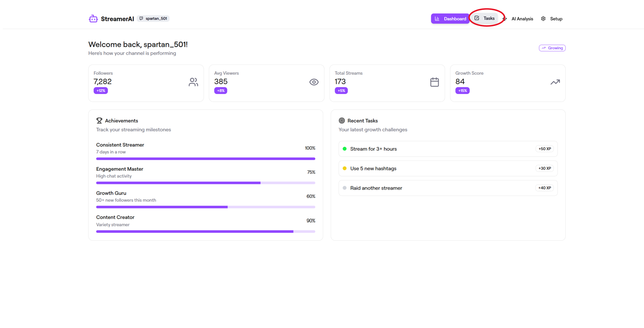Click the Total Streams calendar icon
Image resolution: width=644 pixels, height=328 pixels.
(434, 82)
